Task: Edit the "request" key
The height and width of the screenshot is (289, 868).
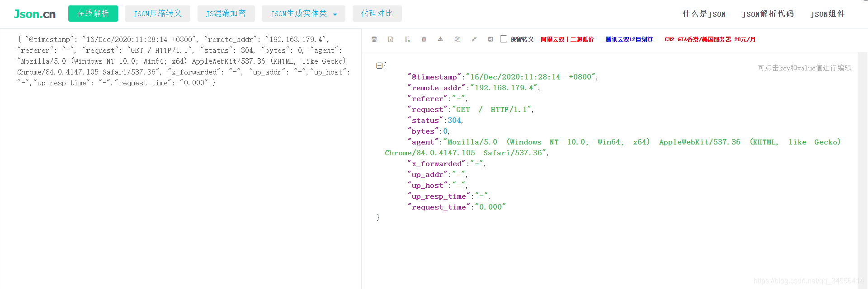Action: [x=428, y=110]
